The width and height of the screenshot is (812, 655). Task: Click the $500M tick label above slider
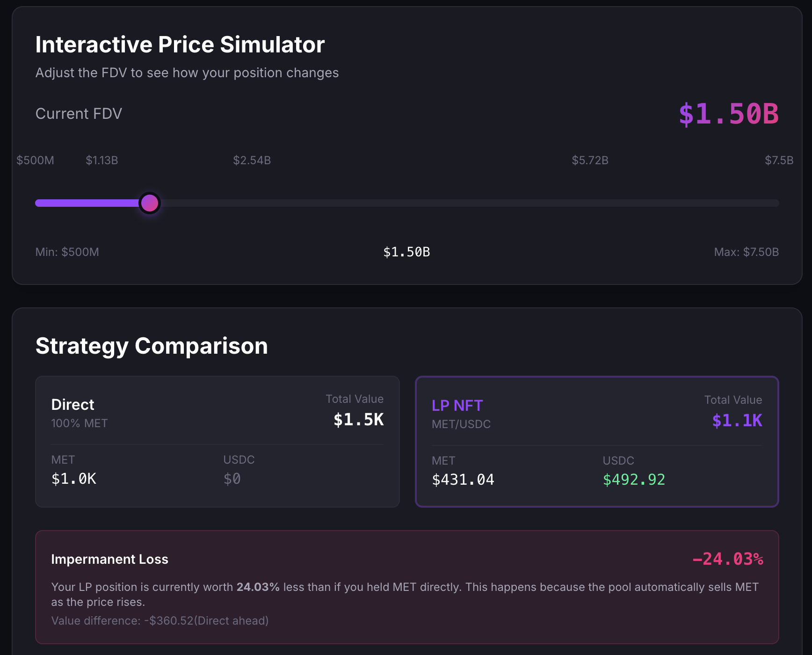pyautogui.click(x=35, y=160)
